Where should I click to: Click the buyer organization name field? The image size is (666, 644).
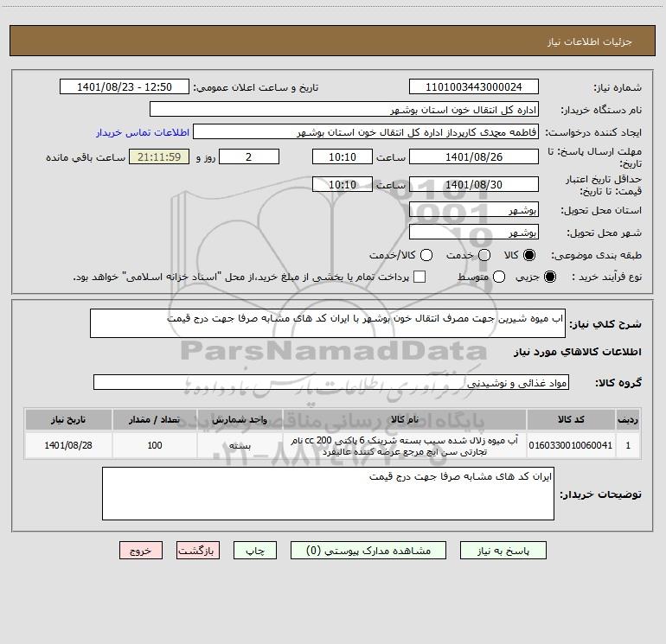point(344,110)
